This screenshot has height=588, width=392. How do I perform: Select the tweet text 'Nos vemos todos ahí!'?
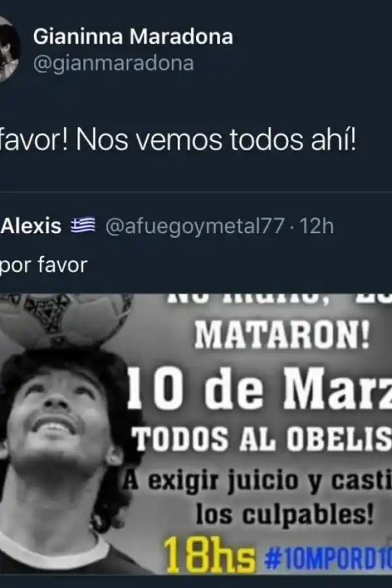pyautogui.click(x=216, y=140)
